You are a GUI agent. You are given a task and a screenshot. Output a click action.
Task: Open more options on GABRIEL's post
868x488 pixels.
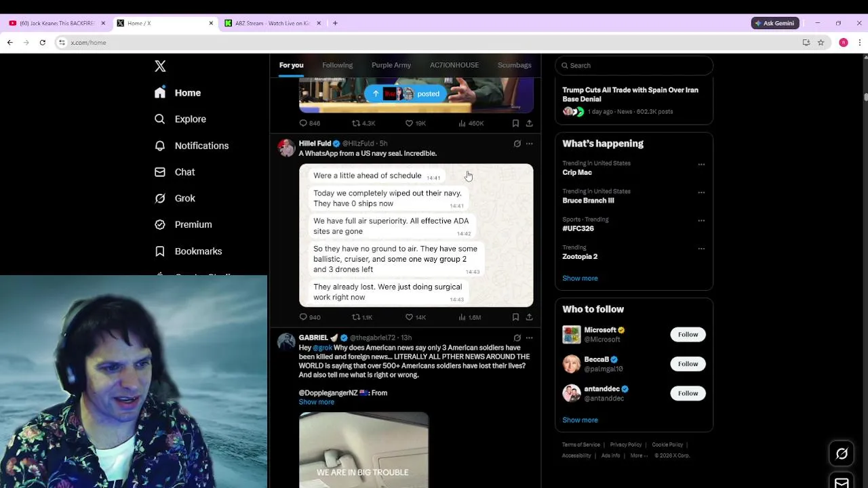(529, 338)
